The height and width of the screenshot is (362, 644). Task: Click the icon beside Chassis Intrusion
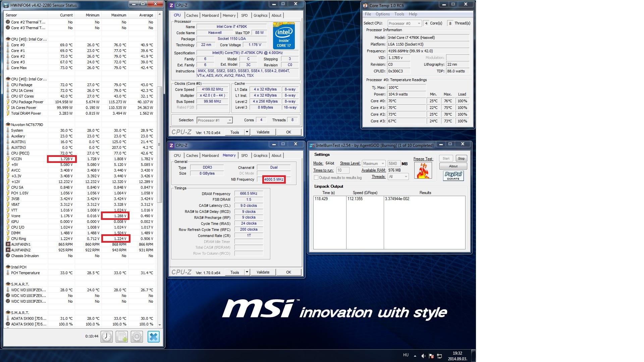pyautogui.click(x=8, y=256)
